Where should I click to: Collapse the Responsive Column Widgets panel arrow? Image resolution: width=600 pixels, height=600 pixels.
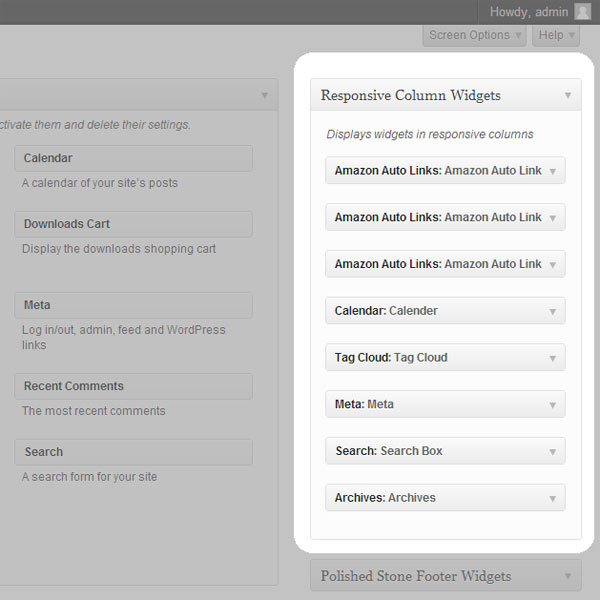click(568, 96)
